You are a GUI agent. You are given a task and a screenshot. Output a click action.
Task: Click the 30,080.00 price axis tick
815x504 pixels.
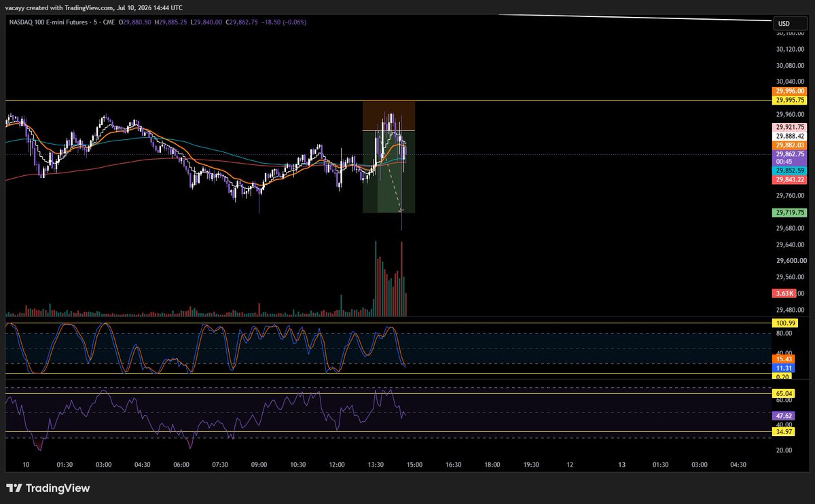click(x=789, y=65)
